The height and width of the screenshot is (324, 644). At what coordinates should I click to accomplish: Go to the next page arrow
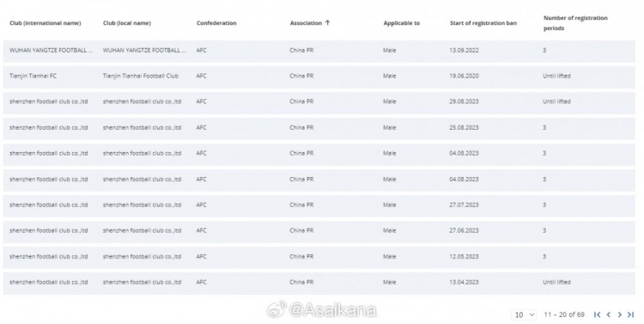point(619,315)
